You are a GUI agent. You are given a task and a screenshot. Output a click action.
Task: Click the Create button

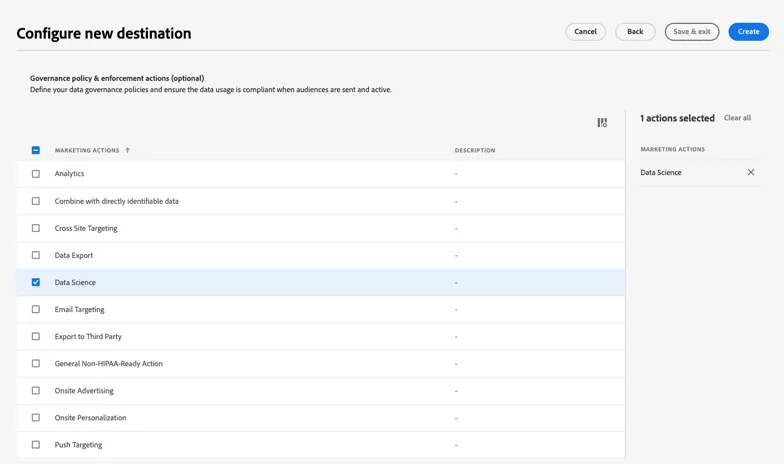pyautogui.click(x=748, y=32)
